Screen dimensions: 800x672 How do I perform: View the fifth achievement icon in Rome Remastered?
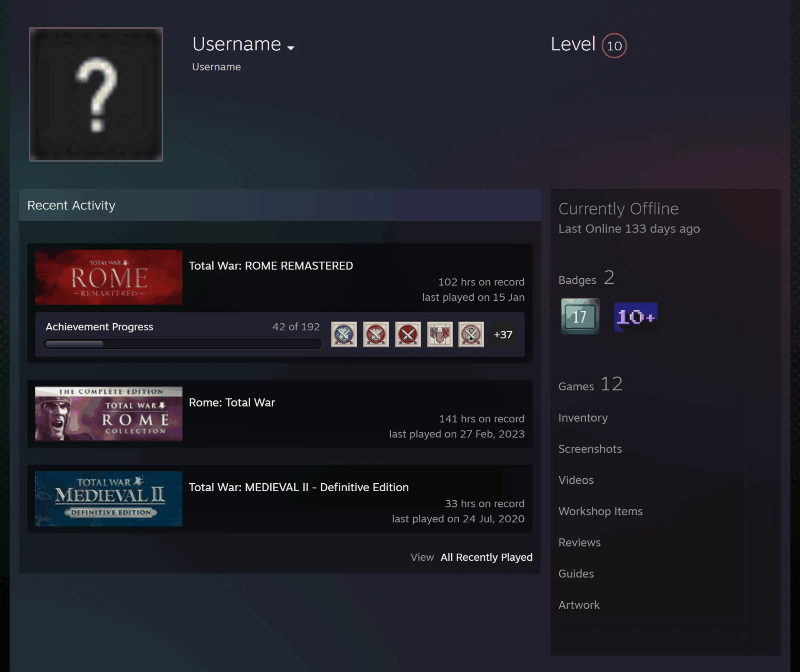[x=471, y=334]
